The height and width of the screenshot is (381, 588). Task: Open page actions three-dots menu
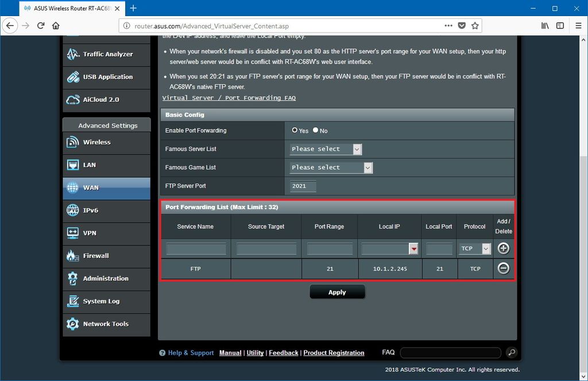[448, 25]
